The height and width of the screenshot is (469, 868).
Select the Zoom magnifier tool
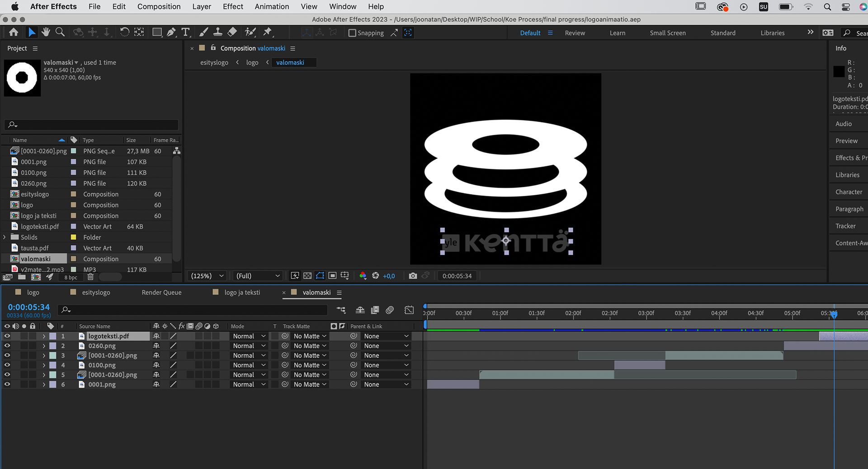(60, 32)
